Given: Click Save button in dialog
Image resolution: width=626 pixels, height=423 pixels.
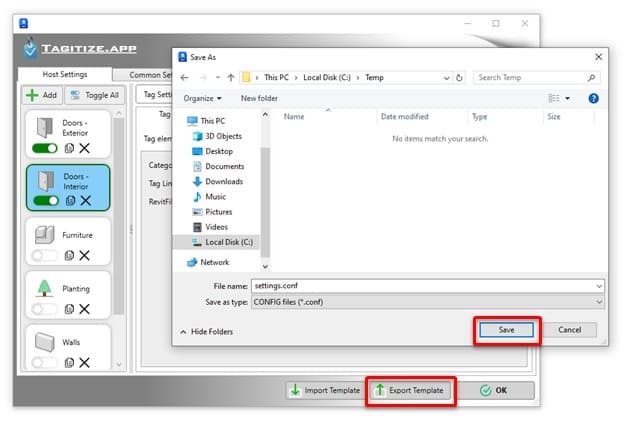Looking at the screenshot, I should (506, 330).
